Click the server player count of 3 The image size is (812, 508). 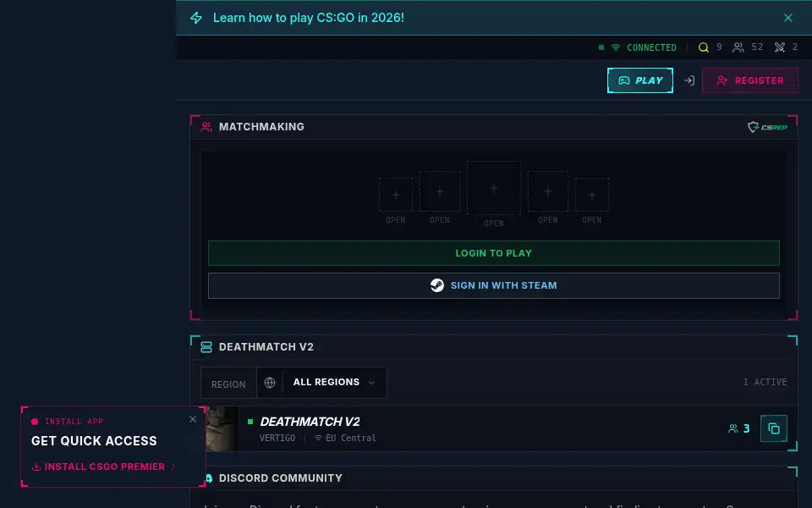739,428
